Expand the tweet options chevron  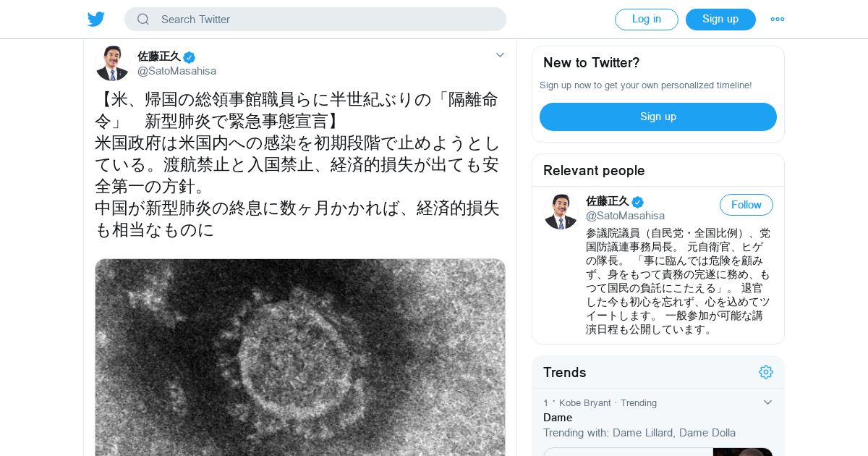coord(500,55)
